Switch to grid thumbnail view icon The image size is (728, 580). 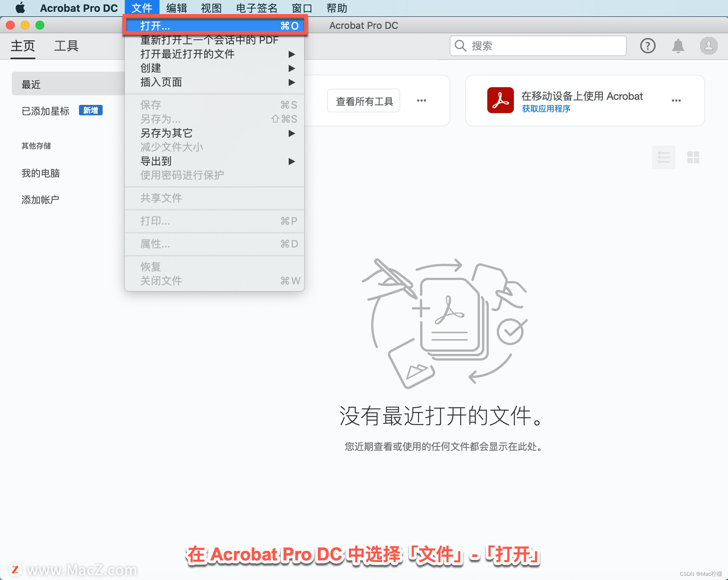[693, 157]
